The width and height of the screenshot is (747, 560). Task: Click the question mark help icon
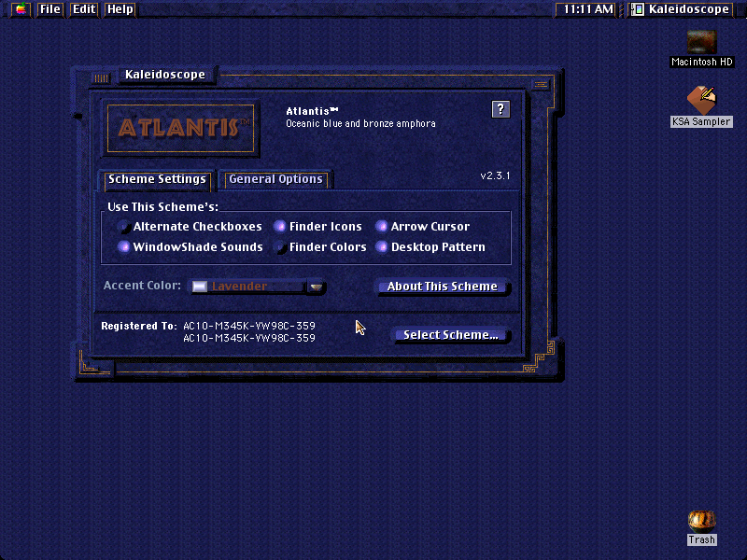coord(500,109)
